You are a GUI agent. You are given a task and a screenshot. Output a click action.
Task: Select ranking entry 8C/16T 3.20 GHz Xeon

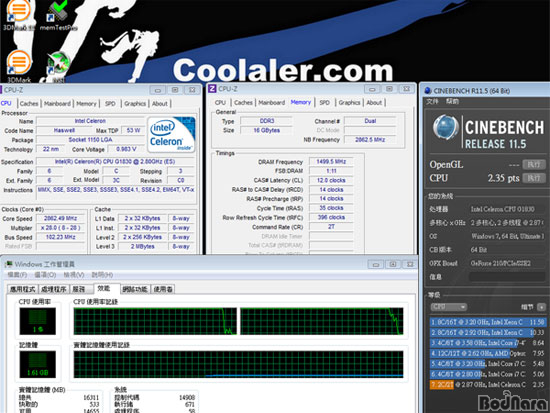pyautogui.click(x=488, y=322)
